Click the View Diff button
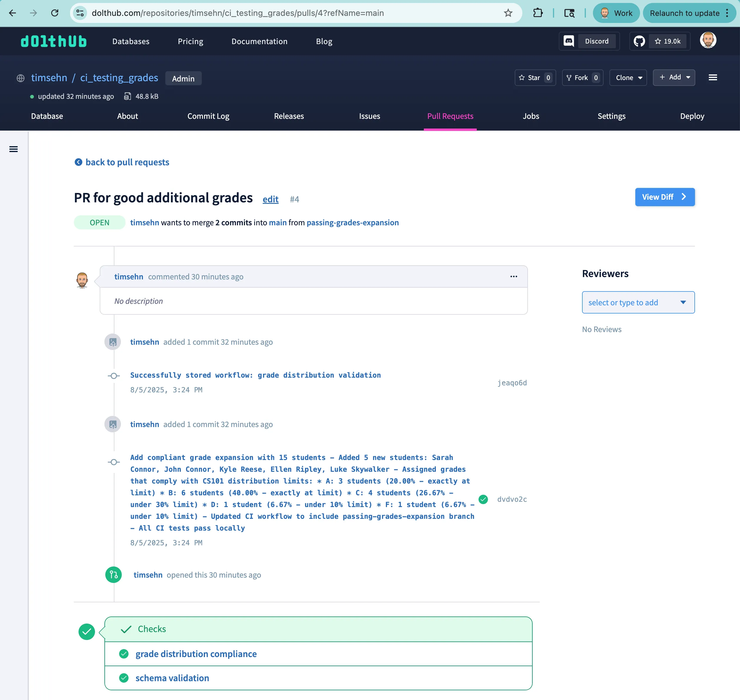 [665, 197]
